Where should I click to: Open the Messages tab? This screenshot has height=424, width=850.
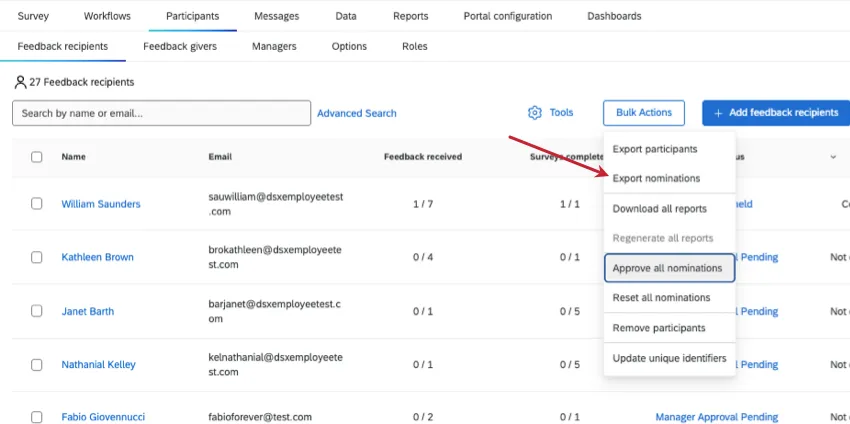[x=276, y=16]
